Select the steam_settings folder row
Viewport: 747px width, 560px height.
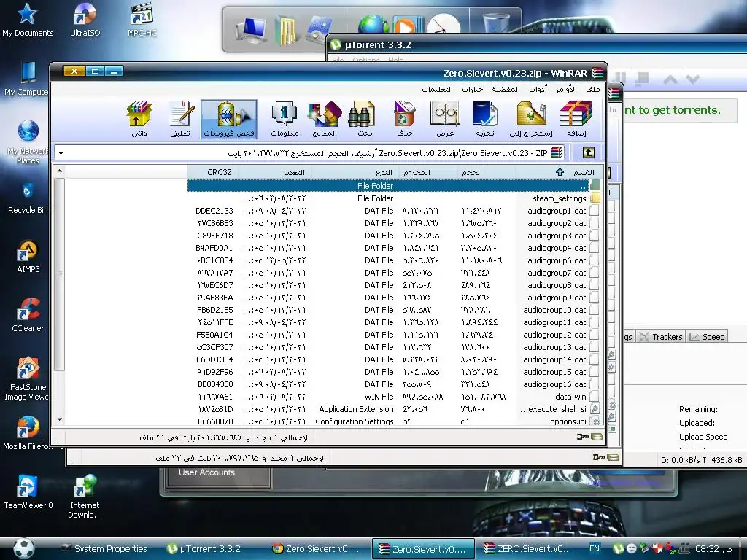(394, 198)
